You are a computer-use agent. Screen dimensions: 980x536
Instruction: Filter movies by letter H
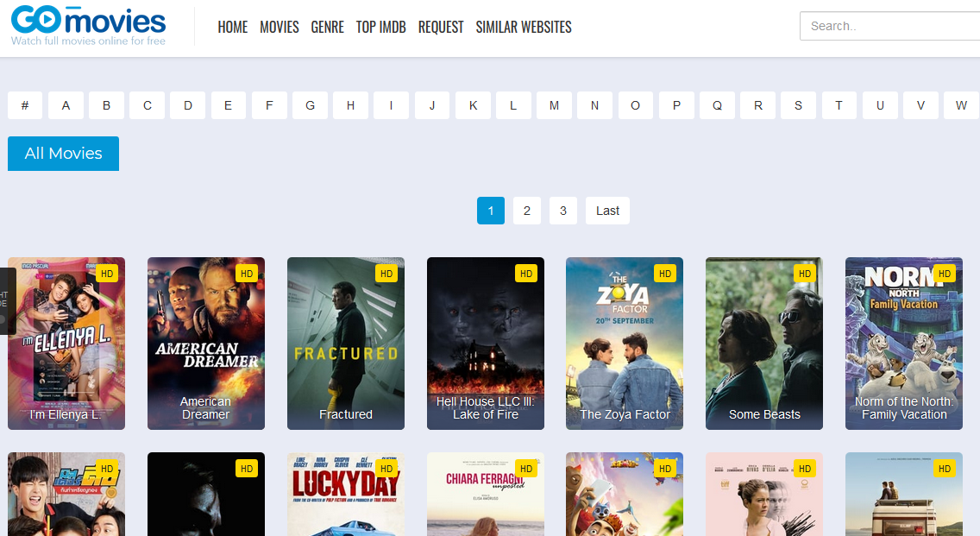tap(350, 105)
